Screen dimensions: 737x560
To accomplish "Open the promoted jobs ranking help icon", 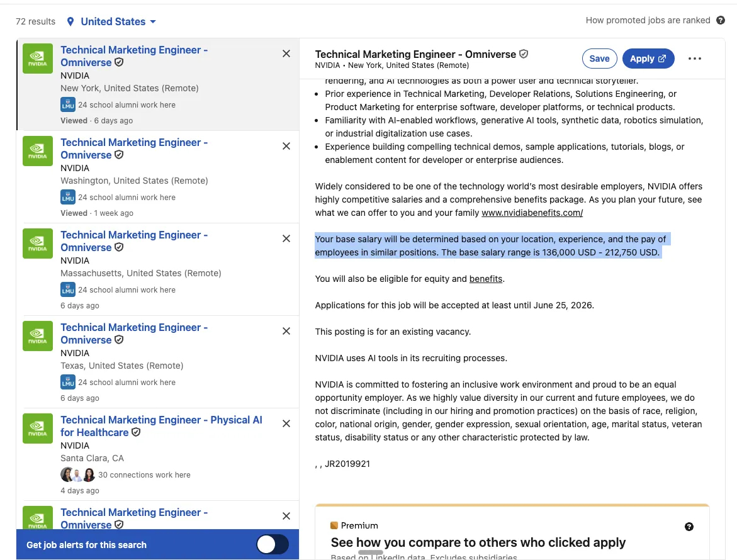I will (x=720, y=20).
